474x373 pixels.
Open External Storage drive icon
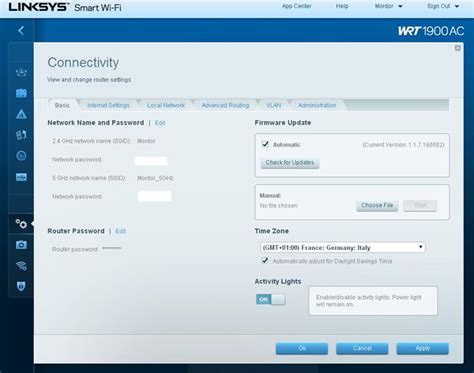[21, 177]
